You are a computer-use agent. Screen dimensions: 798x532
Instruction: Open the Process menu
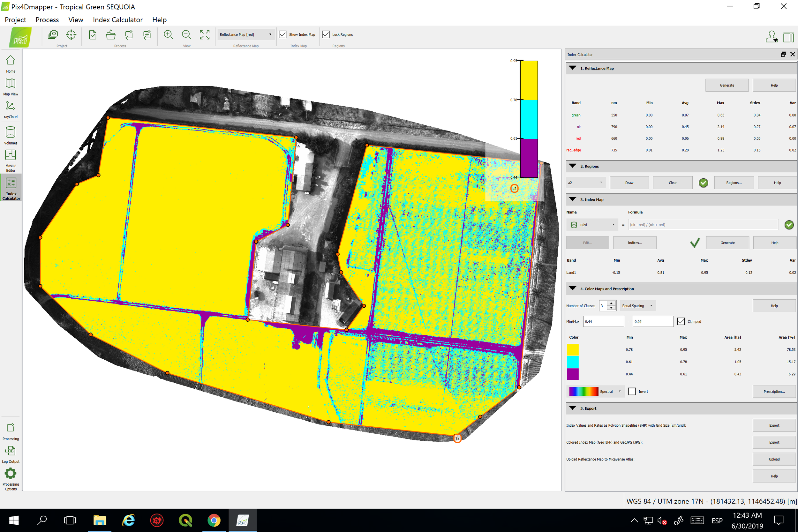pos(47,20)
